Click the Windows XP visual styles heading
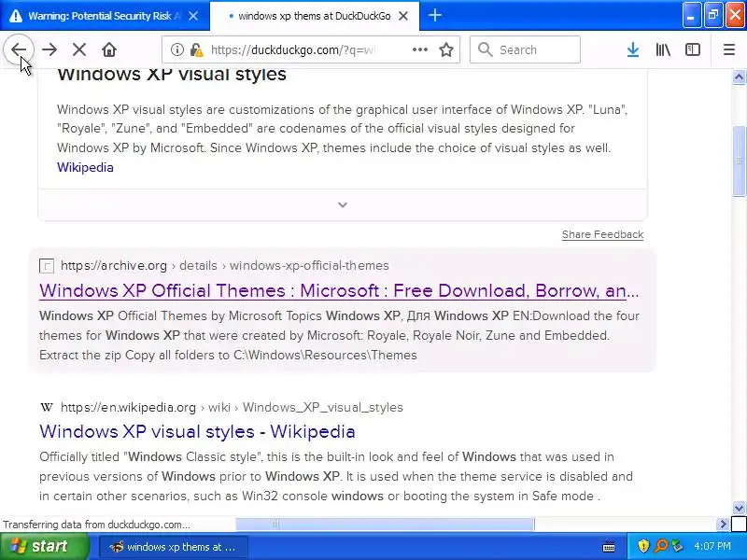The image size is (747, 560). click(172, 75)
